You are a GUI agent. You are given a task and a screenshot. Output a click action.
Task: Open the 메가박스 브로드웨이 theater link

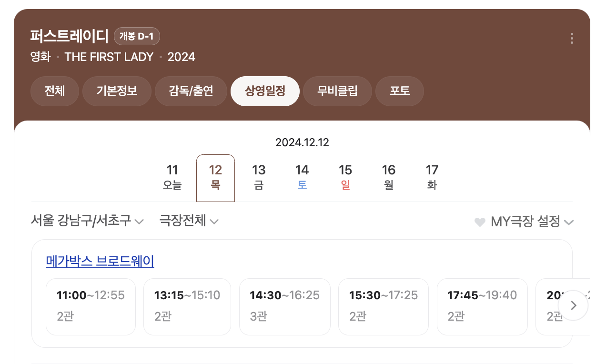(100, 262)
